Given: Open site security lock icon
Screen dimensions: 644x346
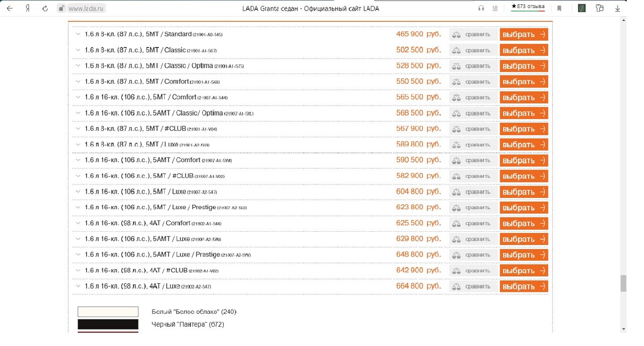Looking at the screenshot, I should click(61, 9).
